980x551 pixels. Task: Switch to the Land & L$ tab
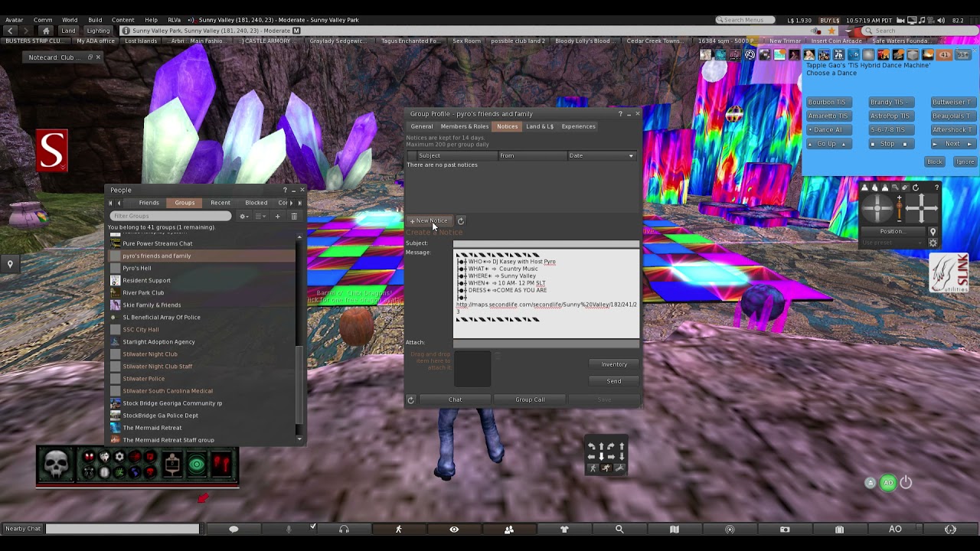pyautogui.click(x=540, y=126)
